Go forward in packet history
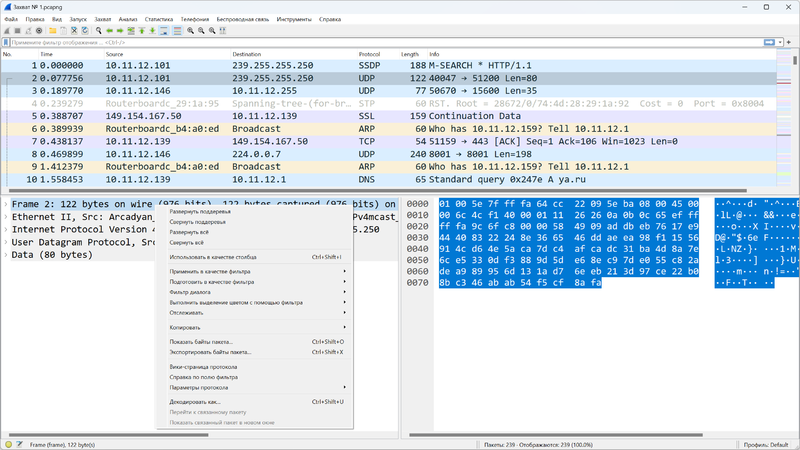 click(x=120, y=31)
